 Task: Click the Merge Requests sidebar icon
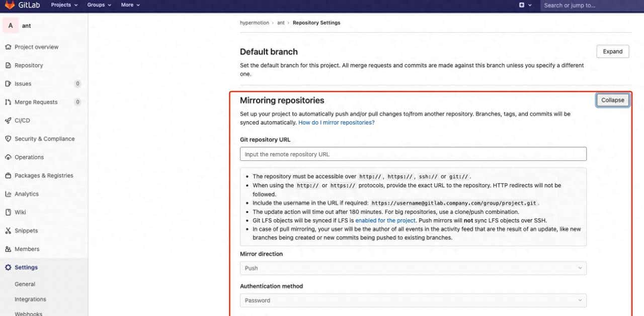[8, 102]
